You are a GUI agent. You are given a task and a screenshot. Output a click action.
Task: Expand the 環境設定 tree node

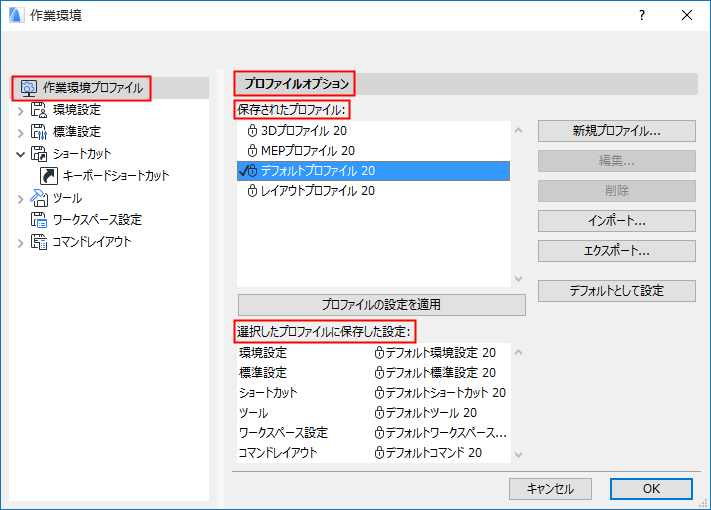point(20,110)
